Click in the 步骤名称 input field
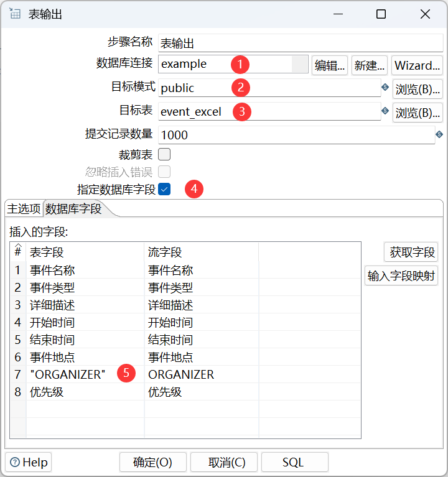Image resolution: width=448 pixels, height=477 pixels. [301, 43]
